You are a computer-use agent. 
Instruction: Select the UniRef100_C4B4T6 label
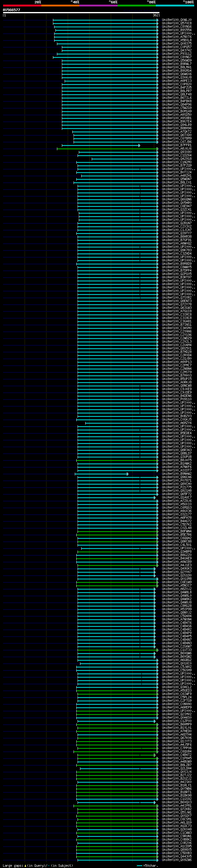click(177, 623)
